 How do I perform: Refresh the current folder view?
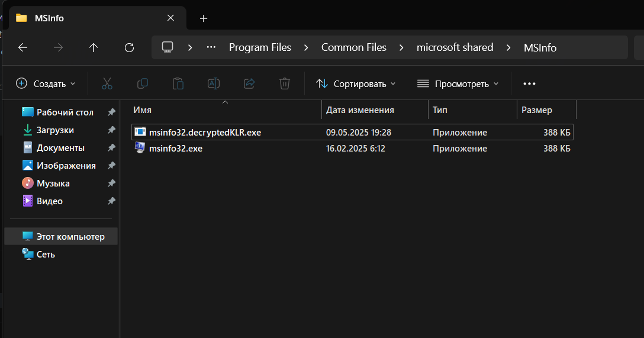click(129, 47)
